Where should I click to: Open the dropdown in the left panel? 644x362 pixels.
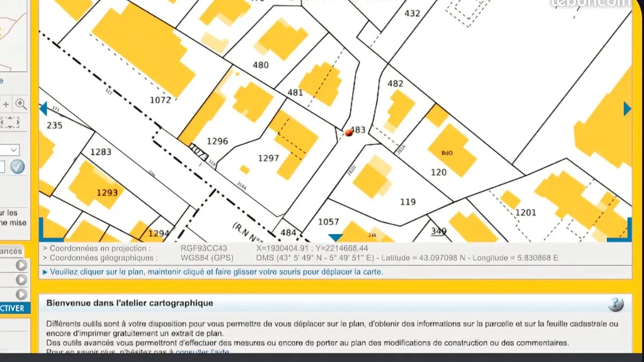click(x=10, y=150)
